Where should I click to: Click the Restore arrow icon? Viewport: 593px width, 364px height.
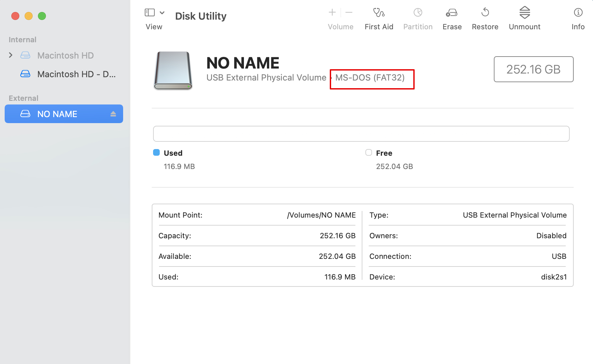pyautogui.click(x=485, y=13)
